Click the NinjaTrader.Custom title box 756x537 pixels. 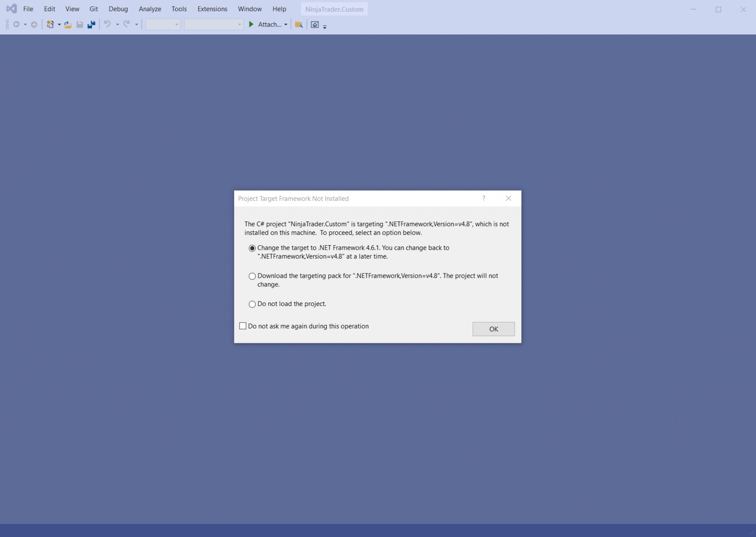pyautogui.click(x=335, y=9)
